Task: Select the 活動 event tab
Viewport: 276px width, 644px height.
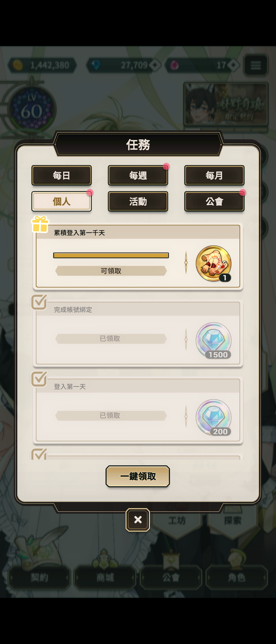Action: click(x=138, y=201)
